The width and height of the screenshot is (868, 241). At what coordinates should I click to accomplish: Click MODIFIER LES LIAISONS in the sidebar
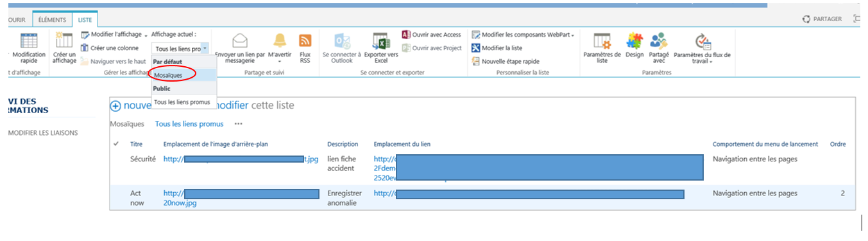(x=43, y=133)
